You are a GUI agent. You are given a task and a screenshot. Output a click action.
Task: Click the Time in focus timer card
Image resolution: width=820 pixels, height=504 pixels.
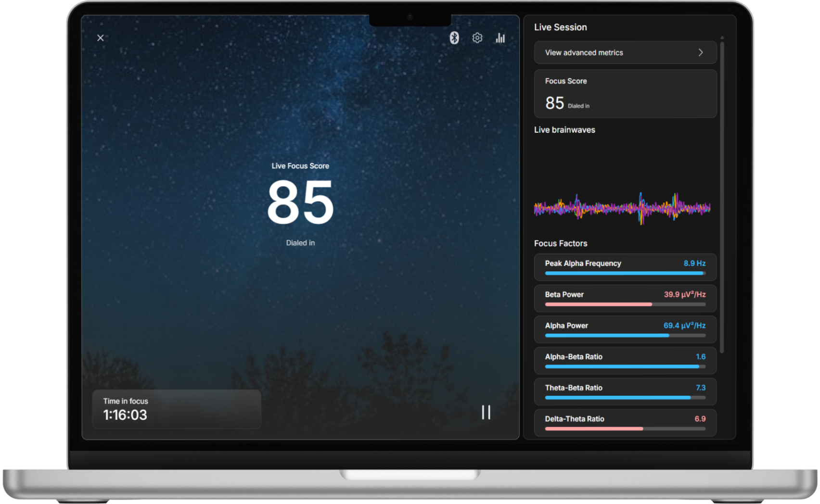pyautogui.click(x=176, y=409)
